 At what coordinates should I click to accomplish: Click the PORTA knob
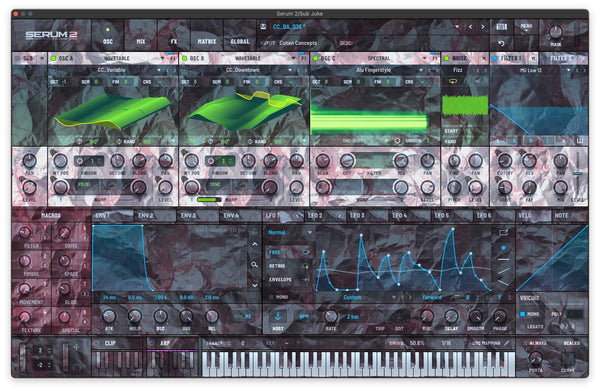(x=535, y=358)
